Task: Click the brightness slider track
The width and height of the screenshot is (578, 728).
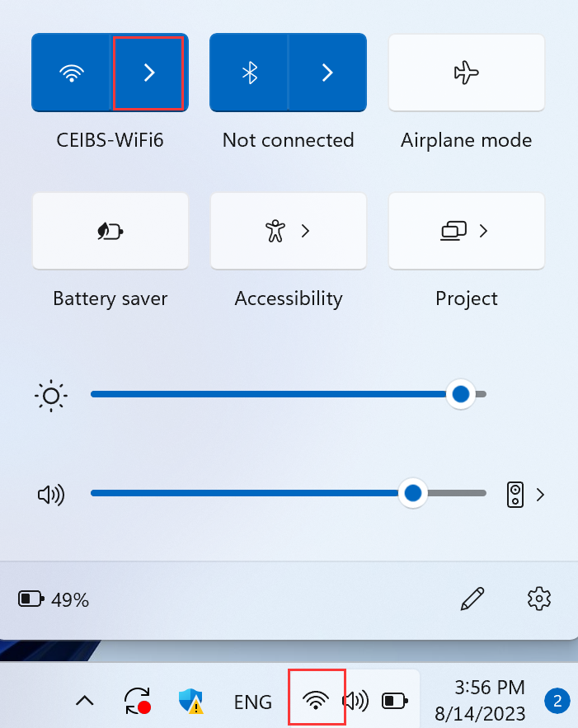Action: tap(289, 394)
